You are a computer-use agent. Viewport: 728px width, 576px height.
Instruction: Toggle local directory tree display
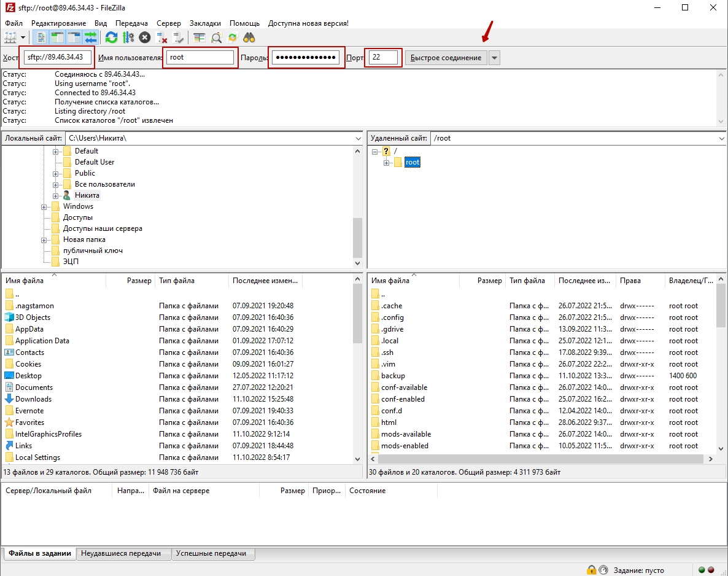(57, 37)
